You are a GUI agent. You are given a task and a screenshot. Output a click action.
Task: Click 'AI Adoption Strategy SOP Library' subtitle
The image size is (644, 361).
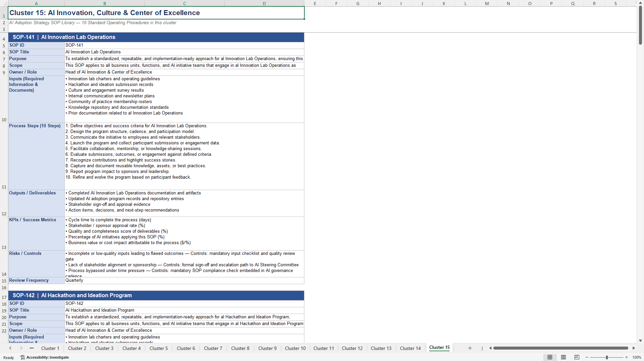[93, 23]
